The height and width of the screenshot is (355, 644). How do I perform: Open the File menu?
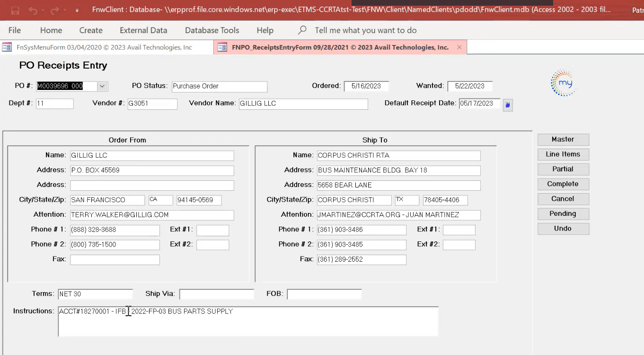(15, 30)
